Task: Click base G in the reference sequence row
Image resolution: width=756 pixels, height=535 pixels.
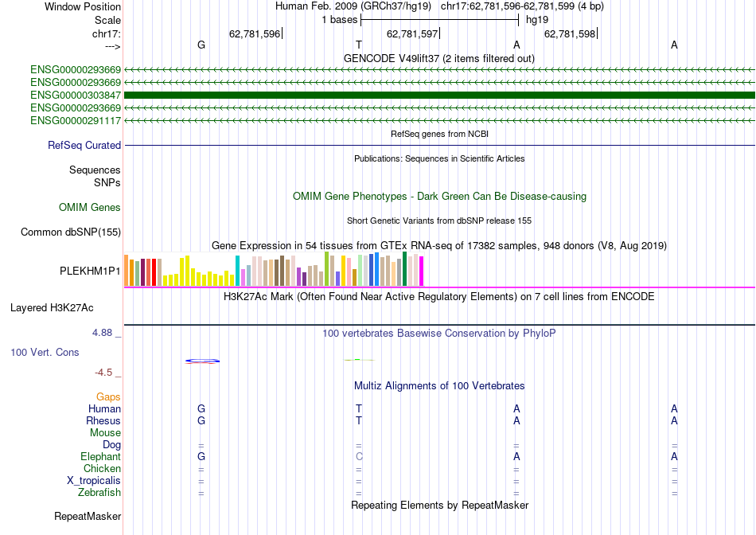Action: (201, 45)
